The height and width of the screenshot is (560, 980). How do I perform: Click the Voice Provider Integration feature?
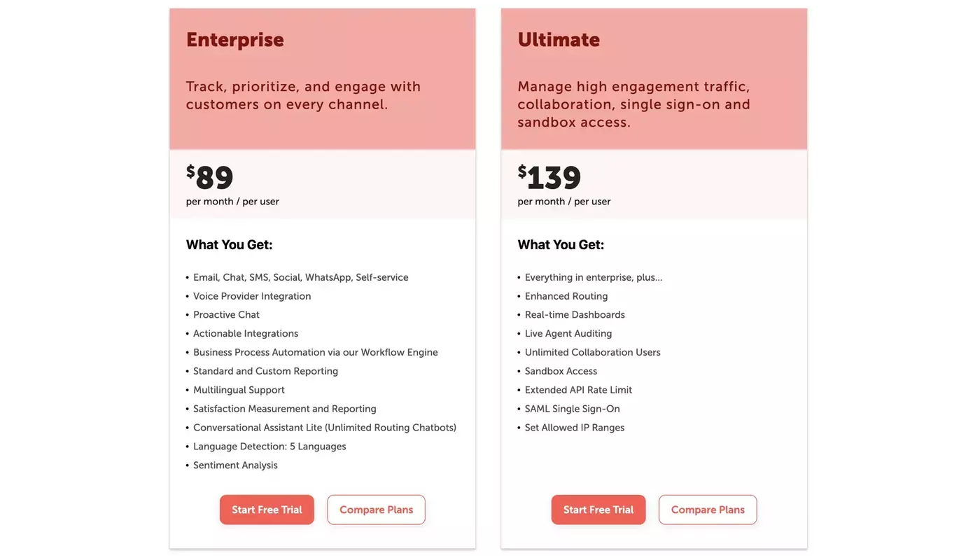(252, 296)
